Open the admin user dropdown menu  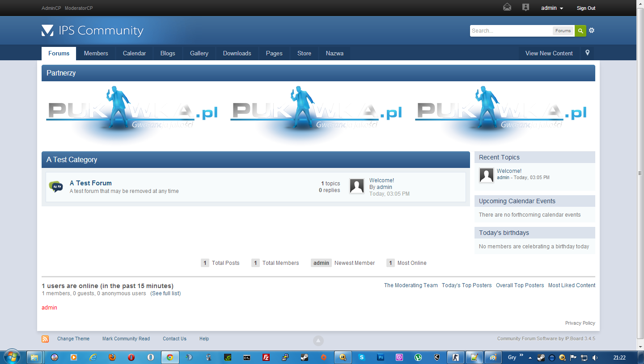pos(552,8)
